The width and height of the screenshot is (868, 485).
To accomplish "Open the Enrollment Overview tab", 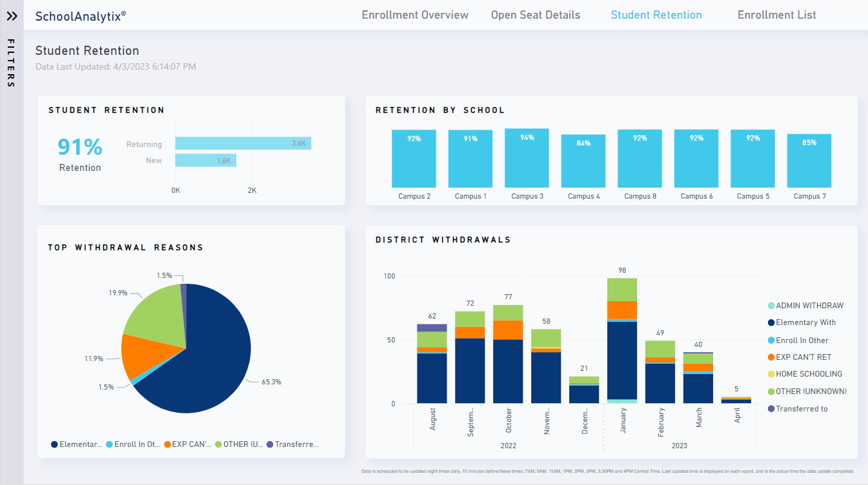I will pyautogui.click(x=415, y=15).
